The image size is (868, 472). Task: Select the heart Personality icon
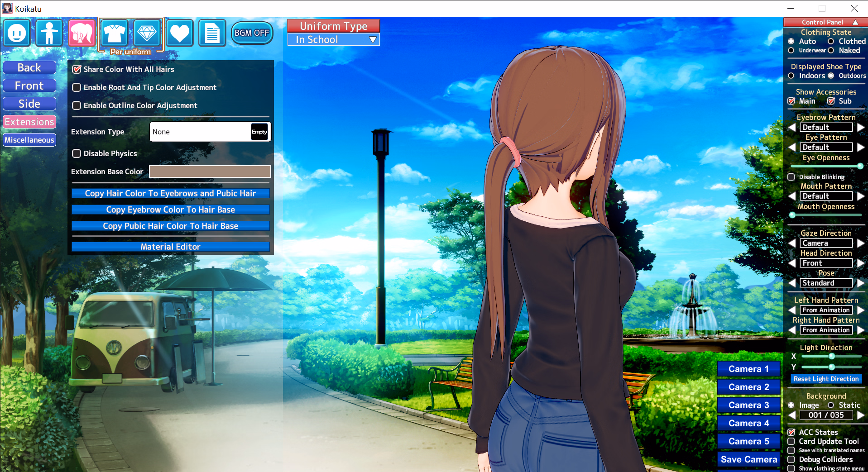click(180, 33)
